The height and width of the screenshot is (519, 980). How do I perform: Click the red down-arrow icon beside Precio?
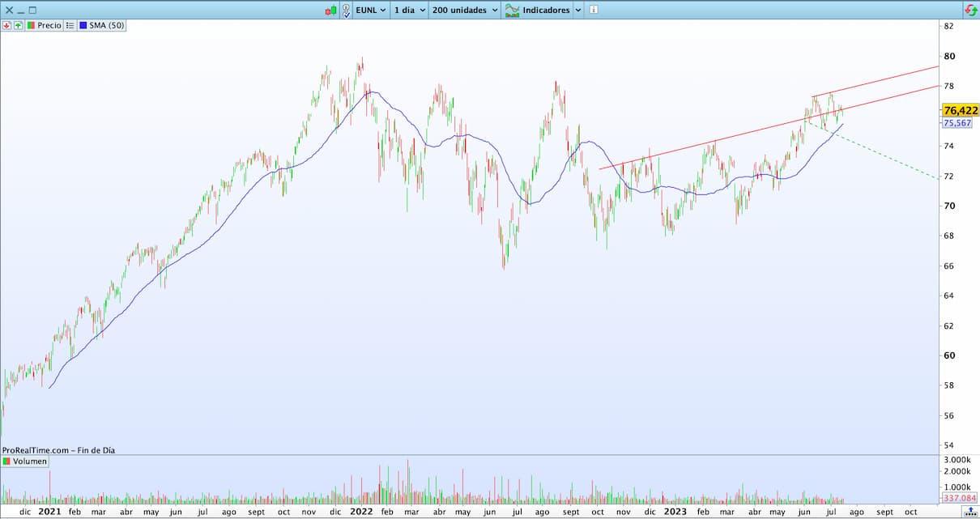click(6, 25)
